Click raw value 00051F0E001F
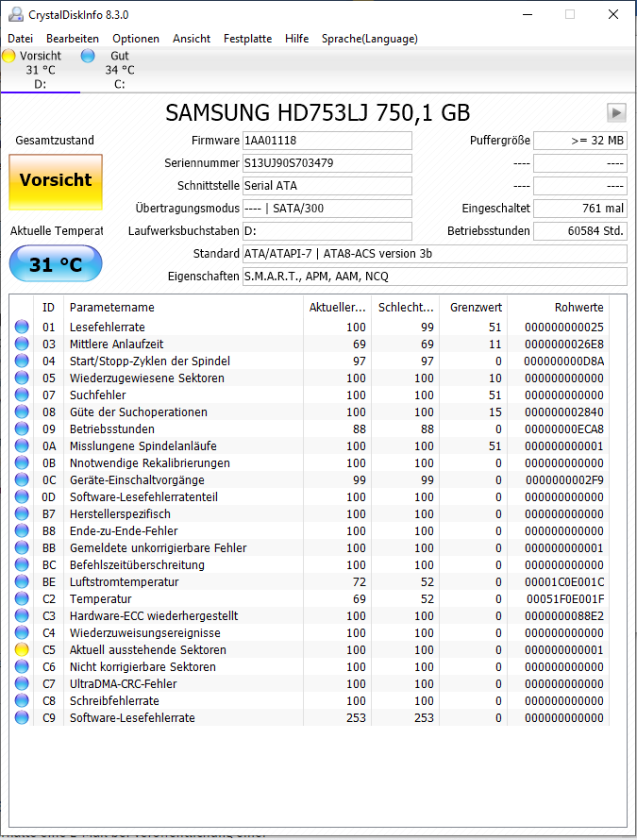Image resolution: width=637 pixels, height=840 pixels. point(565,599)
